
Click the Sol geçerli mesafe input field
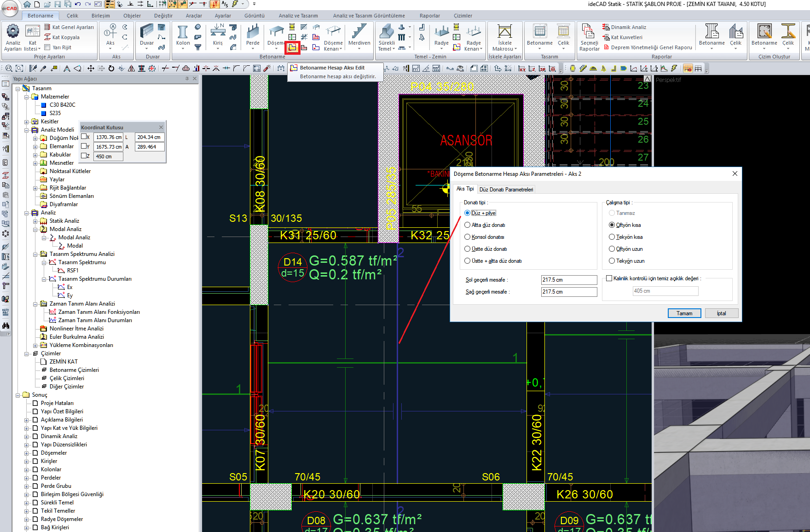pyautogui.click(x=569, y=280)
